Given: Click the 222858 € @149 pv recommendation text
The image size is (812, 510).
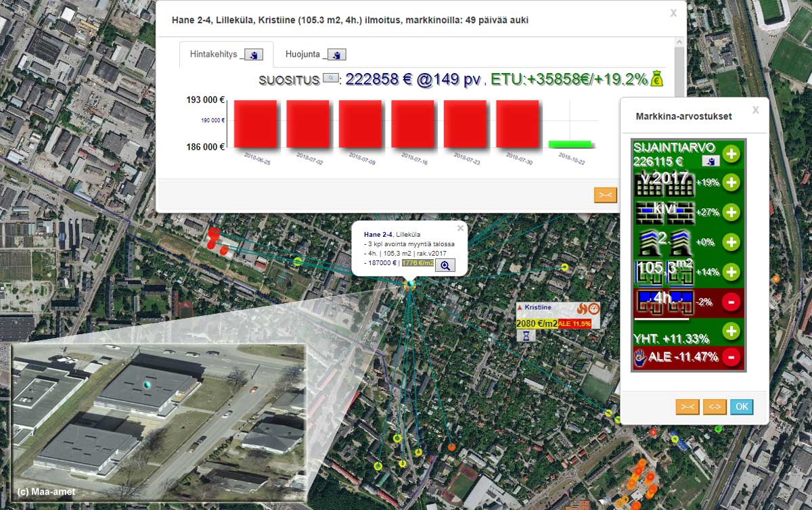Looking at the screenshot, I should [x=413, y=79].
